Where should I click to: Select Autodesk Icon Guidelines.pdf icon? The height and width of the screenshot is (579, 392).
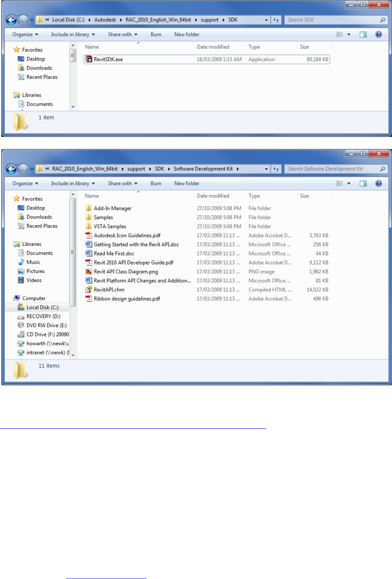(89, 235)
